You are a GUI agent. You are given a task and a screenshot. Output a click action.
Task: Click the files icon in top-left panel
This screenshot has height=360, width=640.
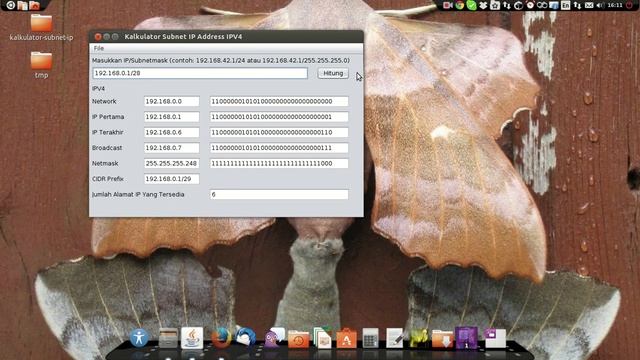coord(23,5)
